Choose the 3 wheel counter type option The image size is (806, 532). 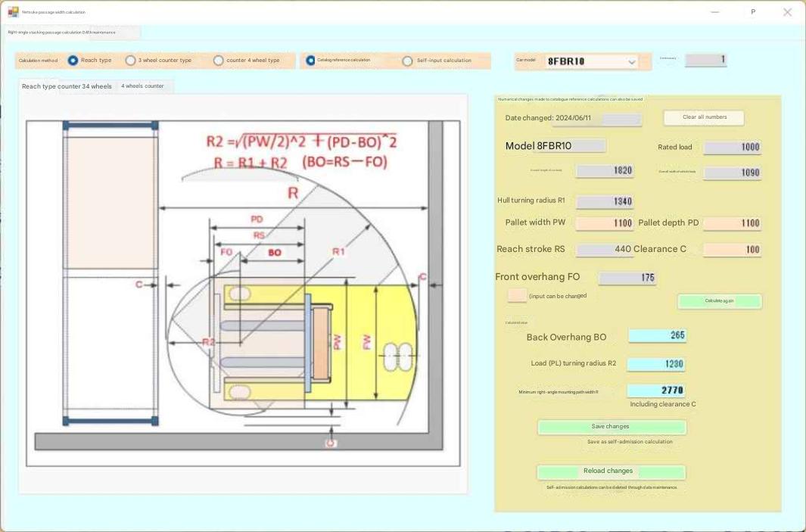131,61
